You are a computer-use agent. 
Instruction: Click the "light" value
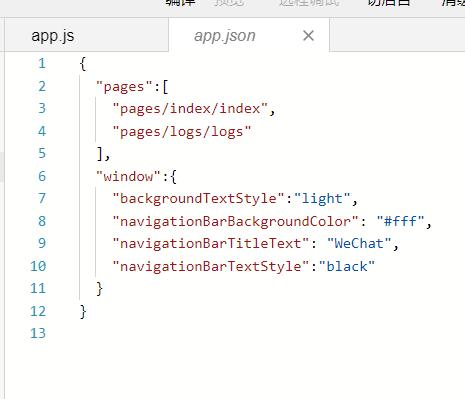pyautogui.click(x=322, y=199)
